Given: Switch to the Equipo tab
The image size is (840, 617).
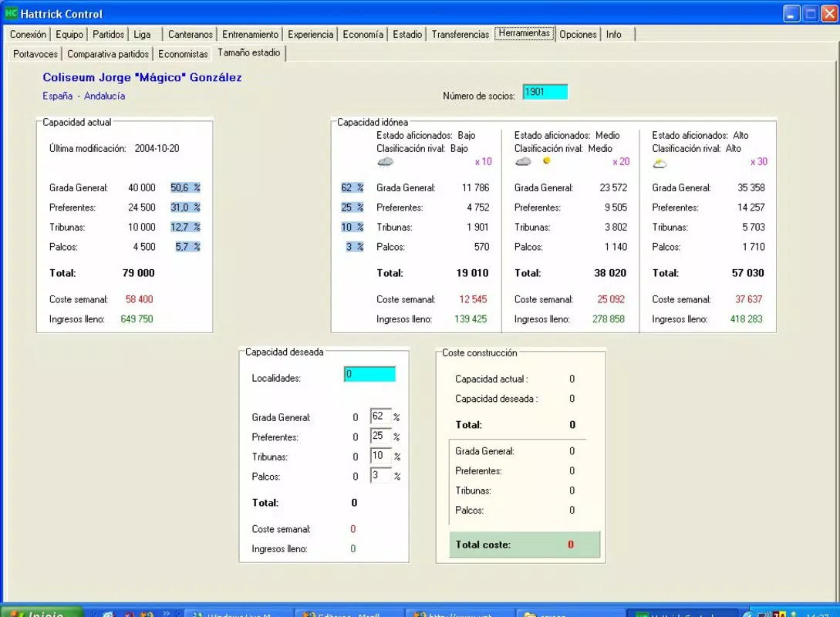Looking at the screenshot, I should 69,34.
